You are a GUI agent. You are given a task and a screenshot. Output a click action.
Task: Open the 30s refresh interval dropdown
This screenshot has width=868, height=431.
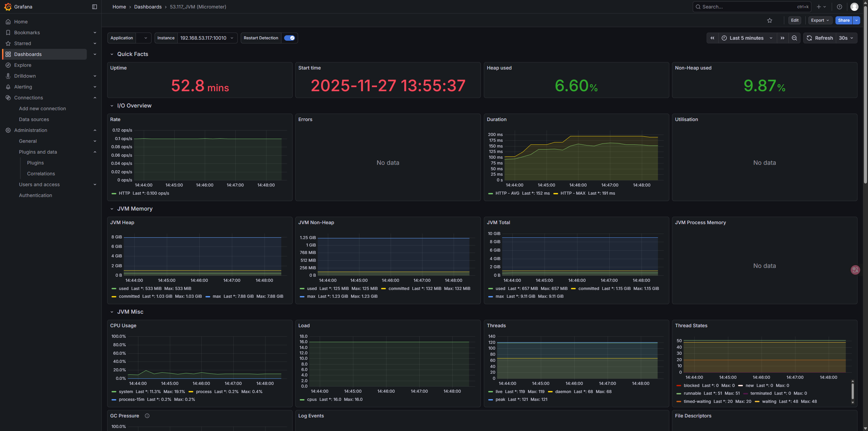846,38
